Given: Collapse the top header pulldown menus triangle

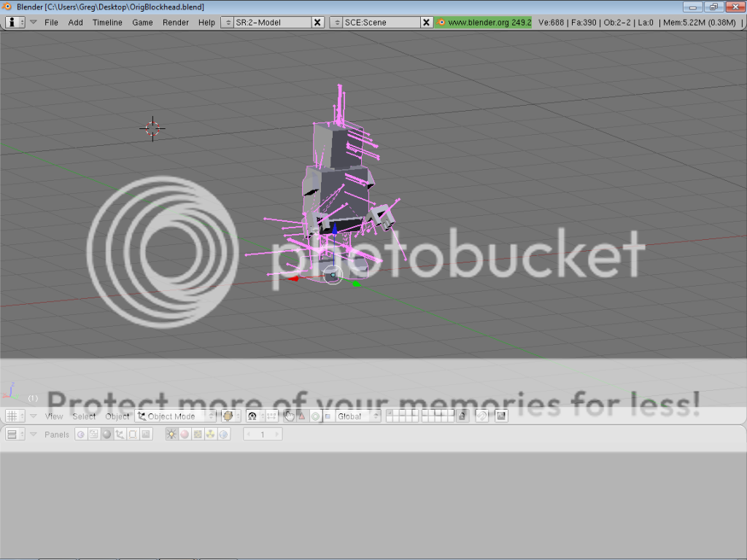Looking at the screenshot, I should [x=34, y=22].
